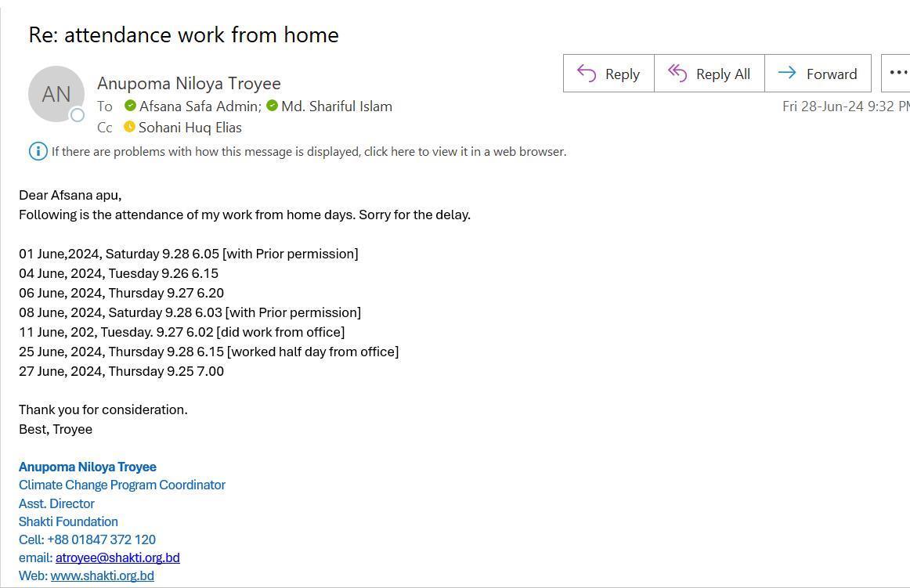Open view in web browser info message
The width and height of the screenshot is (910, 588).
(x=309, y=151)
